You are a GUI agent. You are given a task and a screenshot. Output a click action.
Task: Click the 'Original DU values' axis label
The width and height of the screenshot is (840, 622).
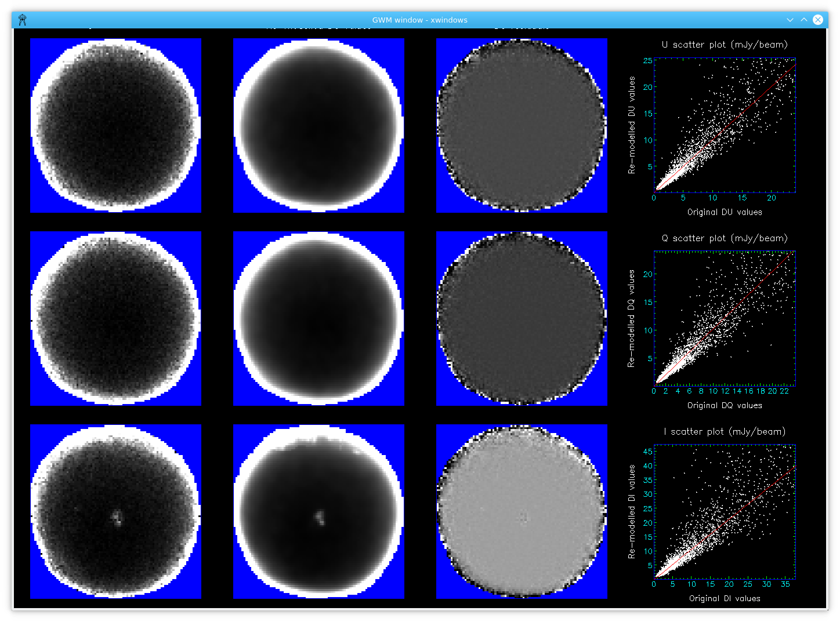725,212
